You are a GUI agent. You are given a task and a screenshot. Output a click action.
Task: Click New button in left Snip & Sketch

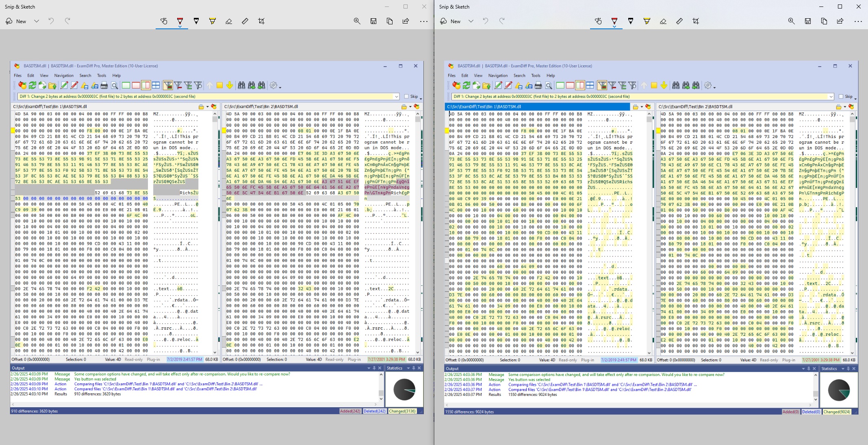pyautogui.click(x=16, y=21)
